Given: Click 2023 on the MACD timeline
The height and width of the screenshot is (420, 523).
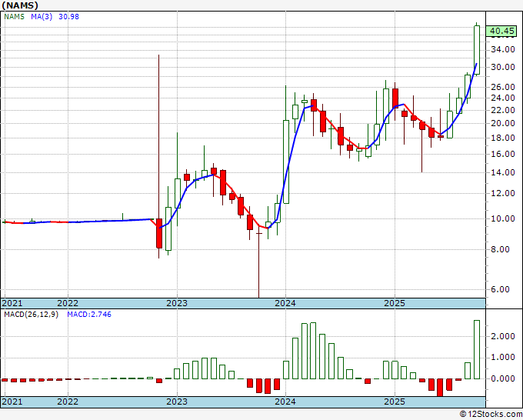Looking at the screenshot, I should click(177, 402).
